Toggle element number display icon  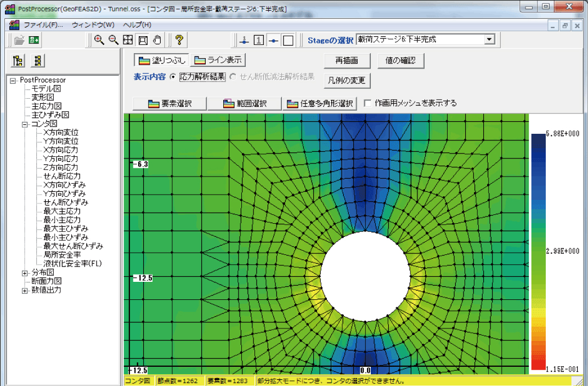tap(259, 39)
